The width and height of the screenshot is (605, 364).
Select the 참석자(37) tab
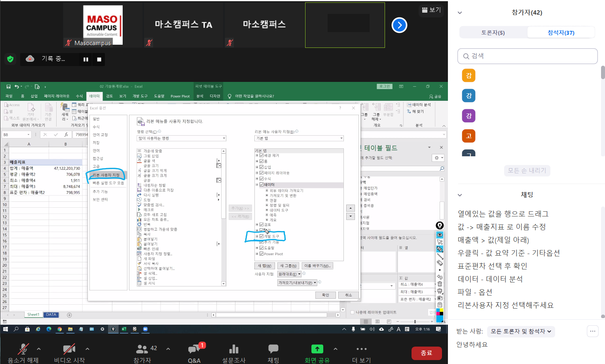pos(561,32)
